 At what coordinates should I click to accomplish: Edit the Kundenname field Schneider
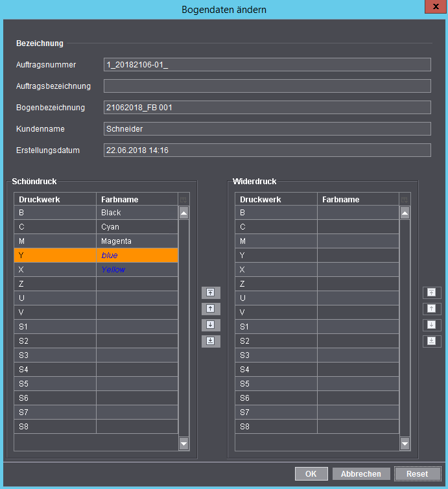click(267, 129)
